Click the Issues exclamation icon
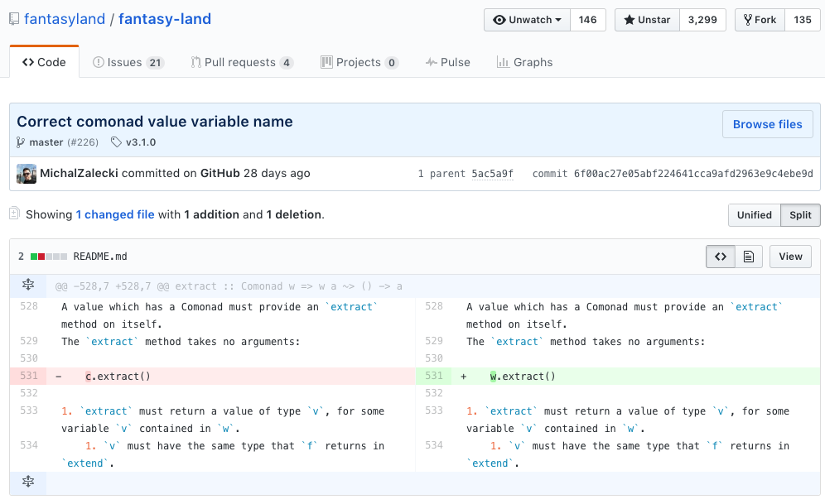825x504 pixels. pos(98,63)
